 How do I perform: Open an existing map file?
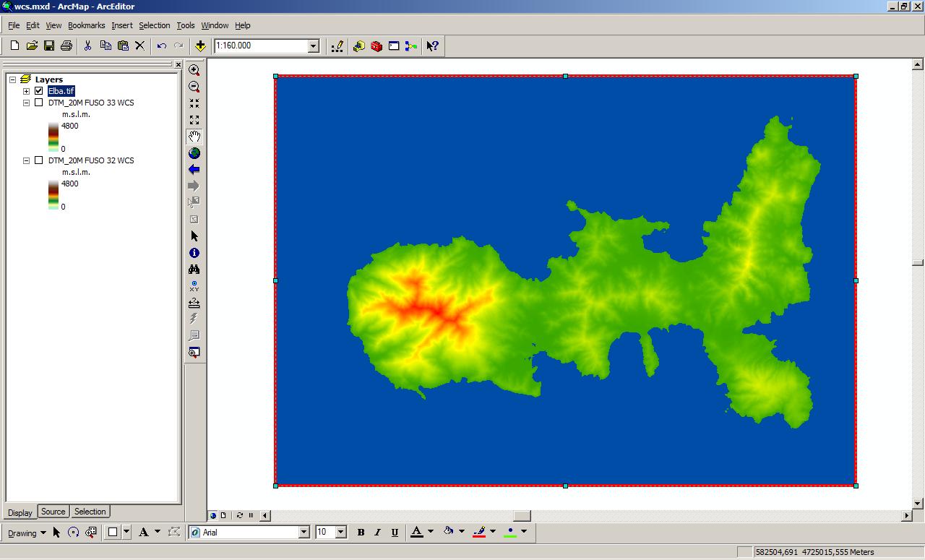(x=32, y=46)
